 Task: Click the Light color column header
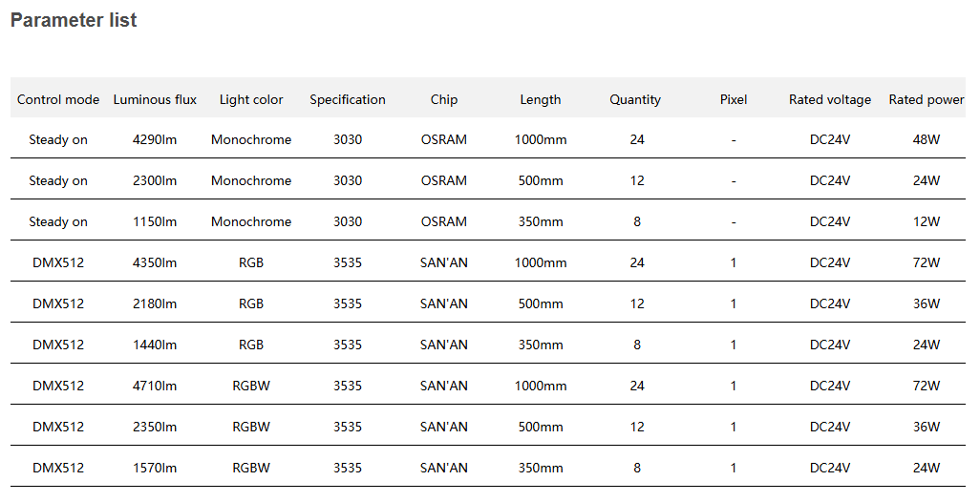click(251, 99)
